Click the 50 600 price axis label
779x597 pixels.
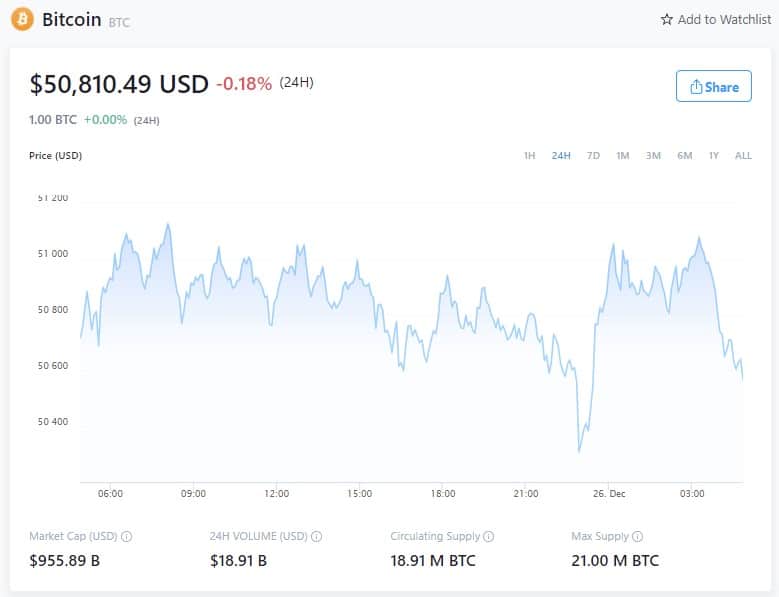tap(53, 366)
